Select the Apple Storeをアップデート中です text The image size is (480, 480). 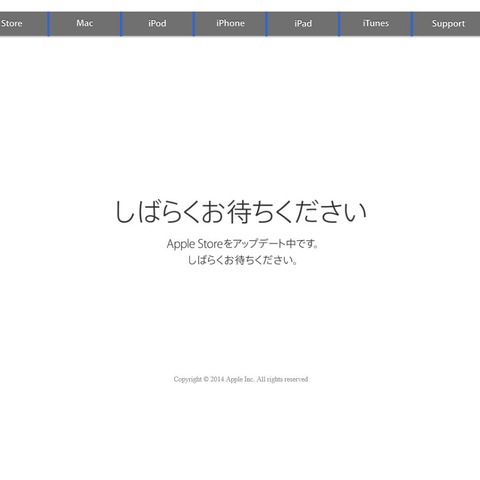(x=242, y=244)
